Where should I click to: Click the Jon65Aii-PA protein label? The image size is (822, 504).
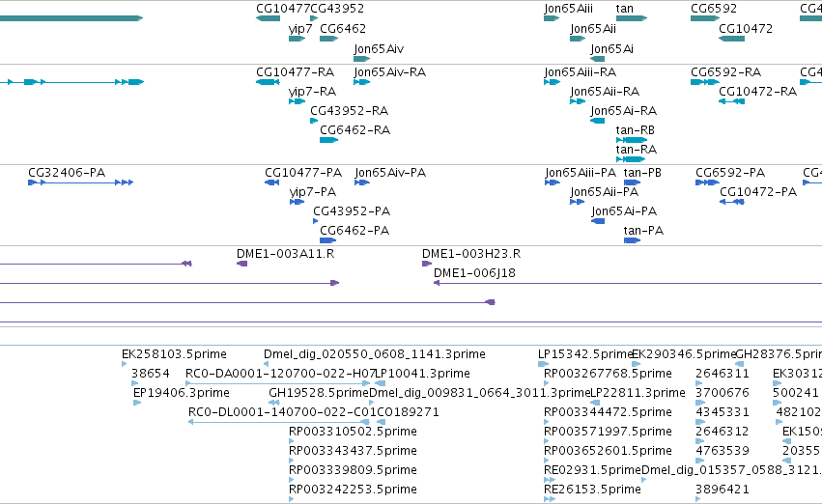[605, 192]
